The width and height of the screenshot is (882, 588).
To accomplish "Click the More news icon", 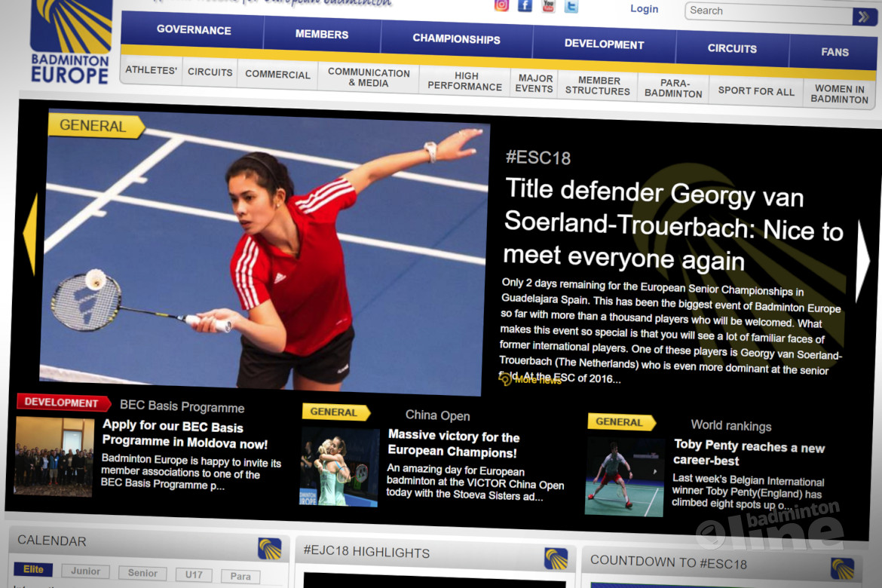I will 505,379.
